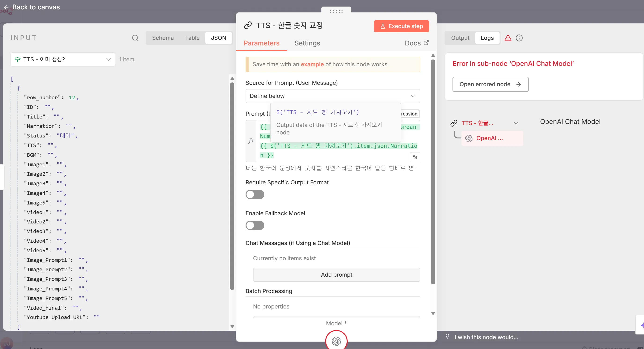
Task: Click the fx expression icon on the Prompt field
Action: pyautogui.click(x=251, y=141)
